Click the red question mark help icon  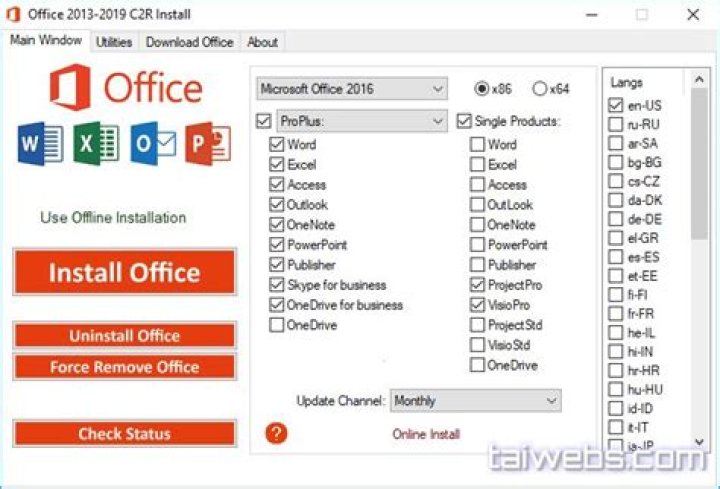276,433
